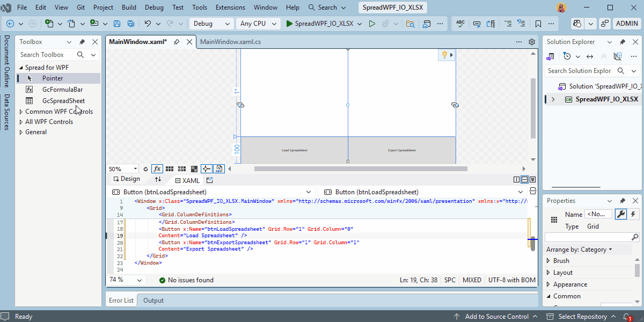Pin the Solution Explorer panel
The height and width of the screenshot is (322, 644).
(623, 42)
